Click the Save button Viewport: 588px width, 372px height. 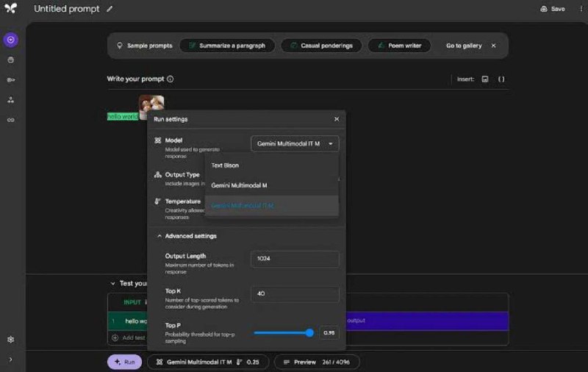[x=553, y=9]
